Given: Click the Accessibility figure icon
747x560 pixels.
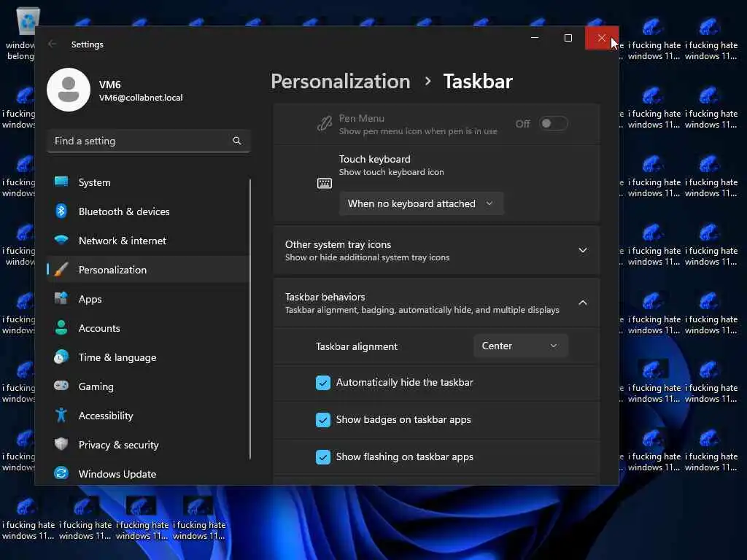Looking at the screenshot, I should point(61,415).
